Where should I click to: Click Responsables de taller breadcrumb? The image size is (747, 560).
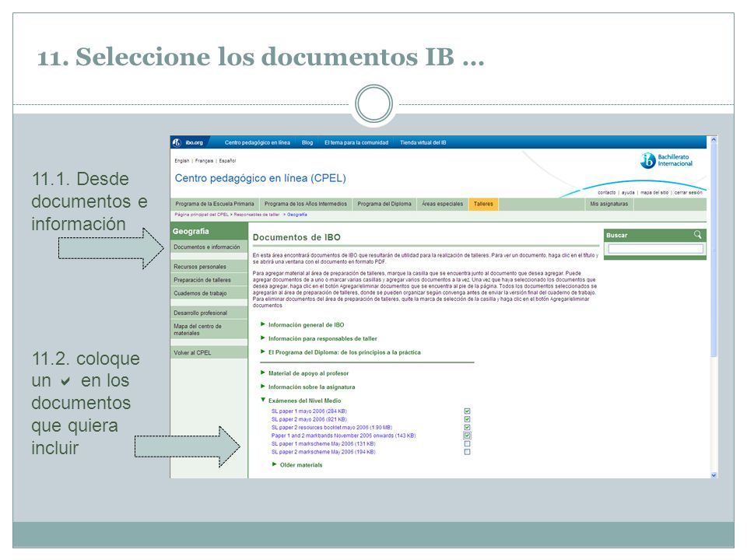coord(256,215)
